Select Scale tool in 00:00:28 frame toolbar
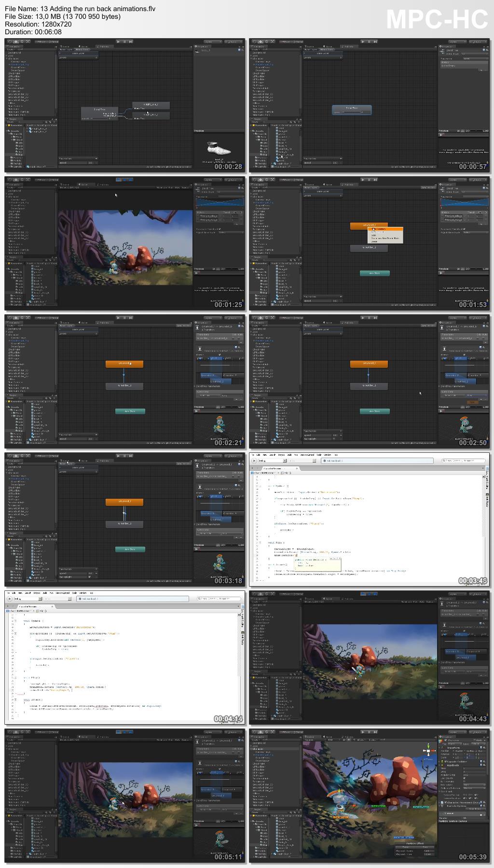 coord(27,42)
